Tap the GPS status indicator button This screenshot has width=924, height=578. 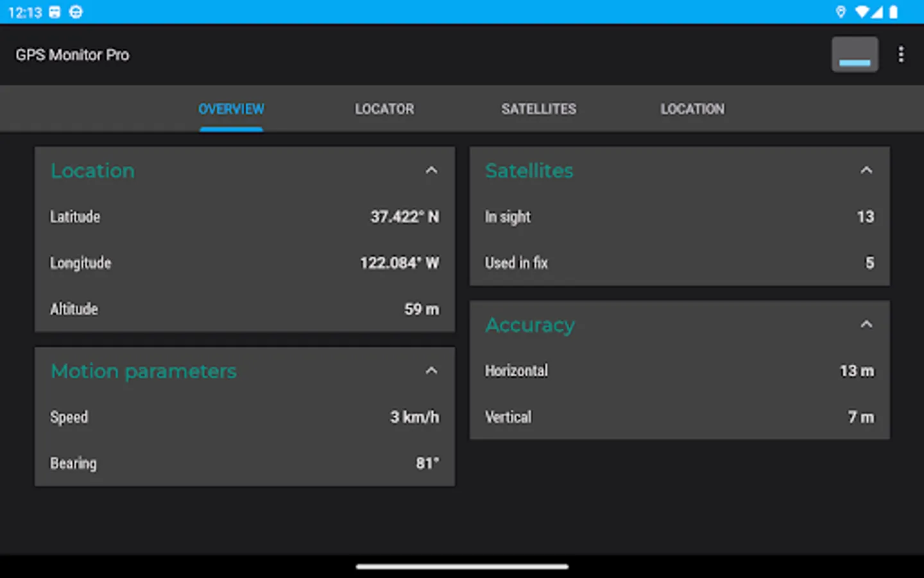(x=855, y=55)
